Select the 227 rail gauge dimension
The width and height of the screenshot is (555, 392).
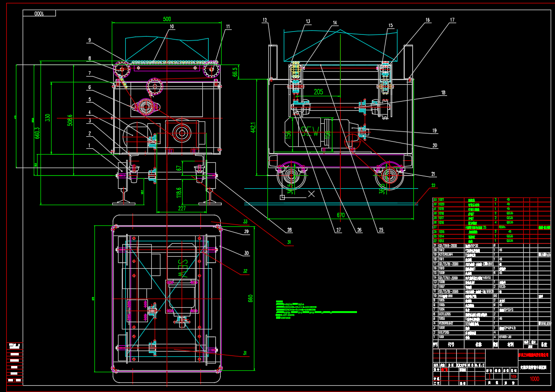[182, 209]
